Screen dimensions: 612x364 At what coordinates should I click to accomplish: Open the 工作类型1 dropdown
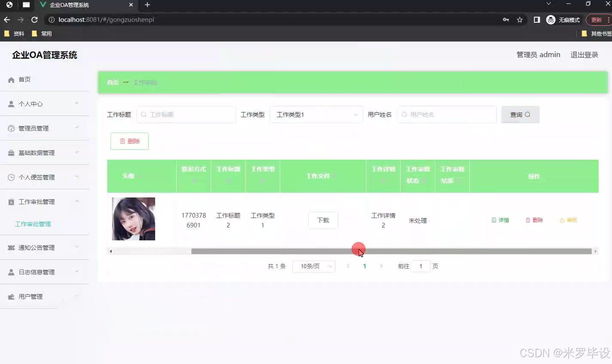[316, 115]
